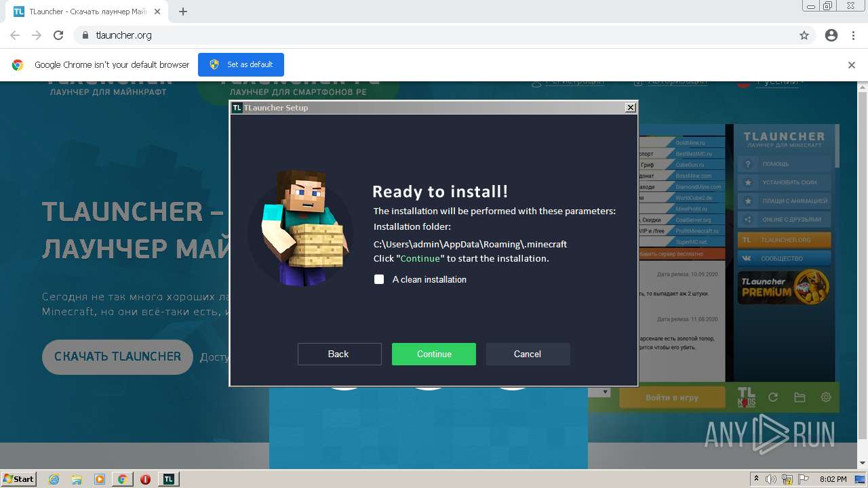
Task: Click ПОМОЩЬ help entry in launcher sidebar
Action: pos(784,164)
